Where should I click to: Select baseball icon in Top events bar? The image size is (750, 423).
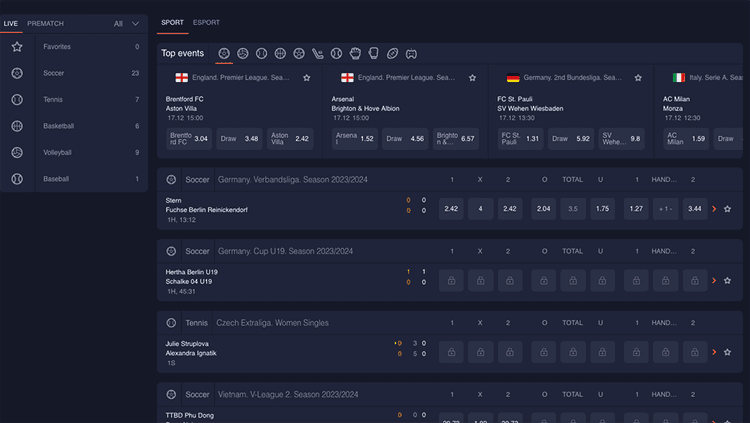[x=336, y=54]
